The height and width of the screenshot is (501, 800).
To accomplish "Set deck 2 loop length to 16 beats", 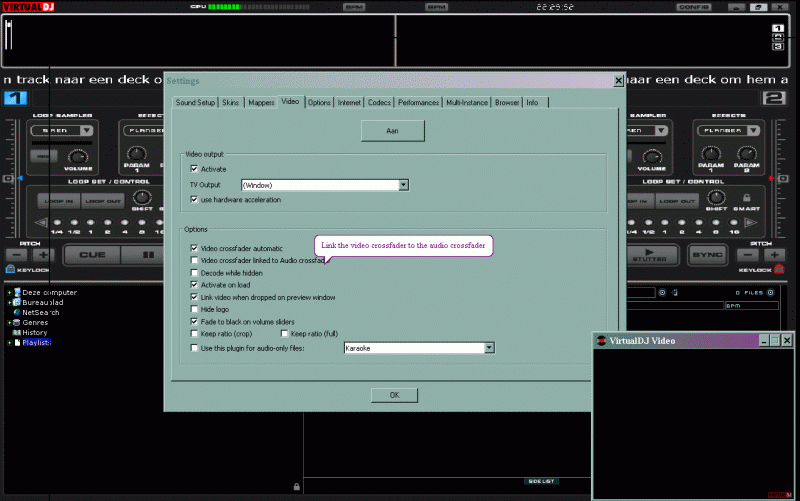I will [734, 222].
